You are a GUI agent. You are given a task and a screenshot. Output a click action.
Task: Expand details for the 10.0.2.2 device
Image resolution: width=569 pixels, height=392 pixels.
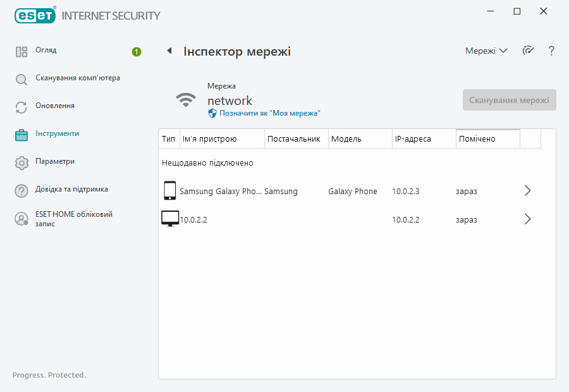[528, 219]
